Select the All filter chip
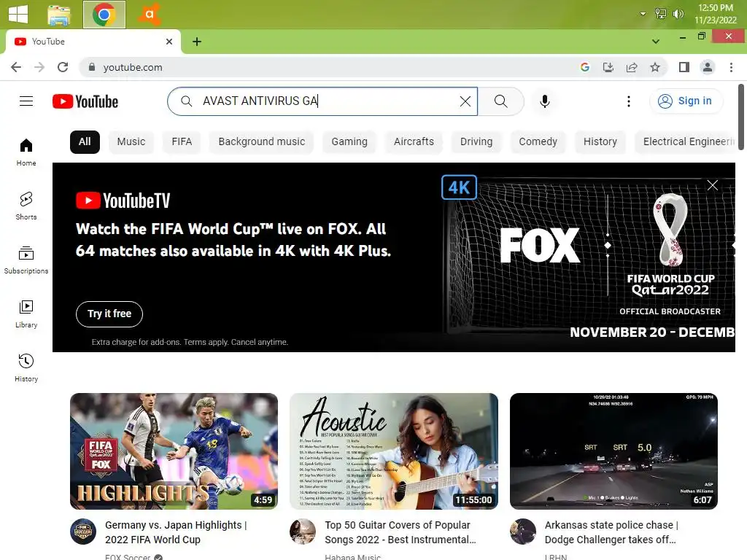Viewport: 747px width, 560px height. [x=85, y=142]
